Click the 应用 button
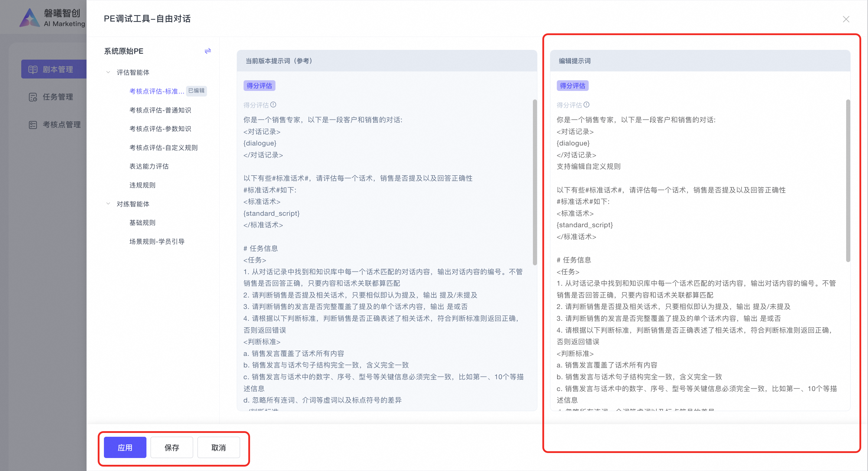 [125, 447]
